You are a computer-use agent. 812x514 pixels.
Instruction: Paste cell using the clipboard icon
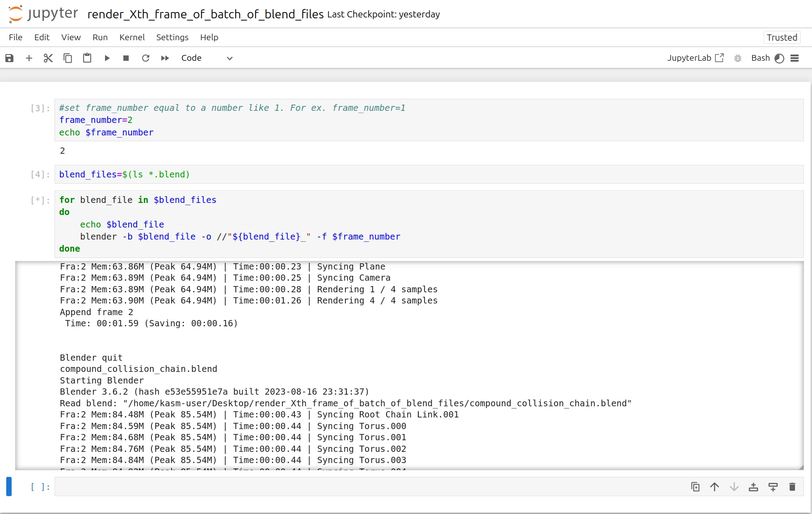coord(87,58)
